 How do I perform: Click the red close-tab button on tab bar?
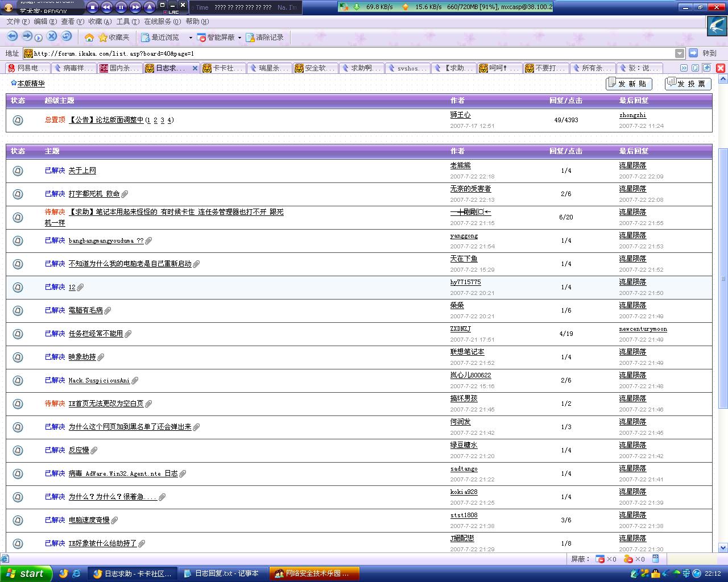720,68
